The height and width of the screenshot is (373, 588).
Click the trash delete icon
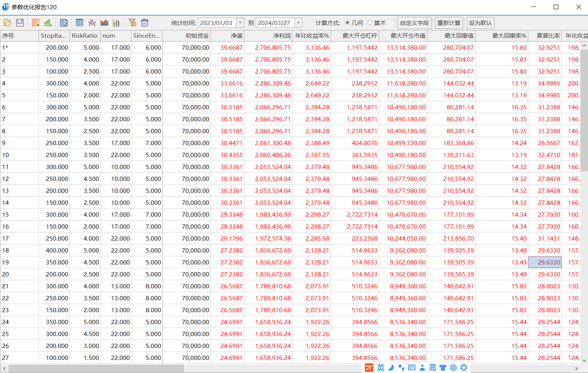(x=144, y=23)
